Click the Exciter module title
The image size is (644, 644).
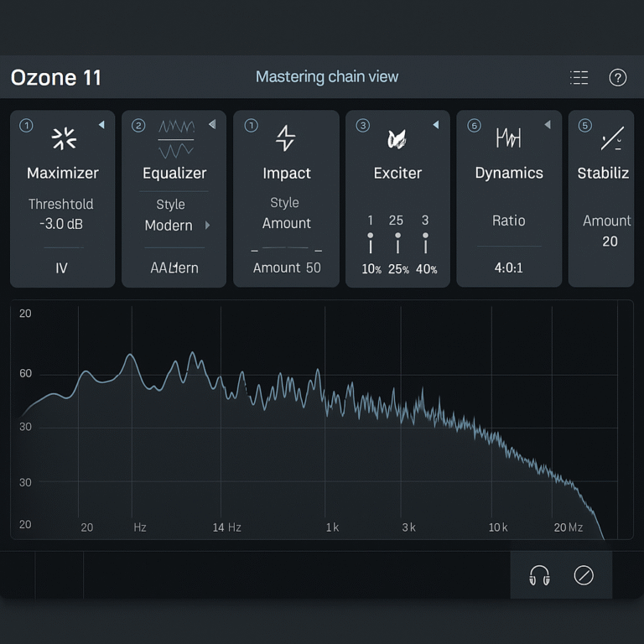[397, 173]
